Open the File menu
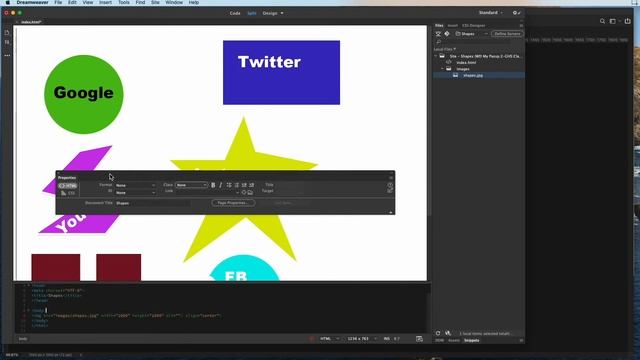The image size is (640, 360). (58, 2)
